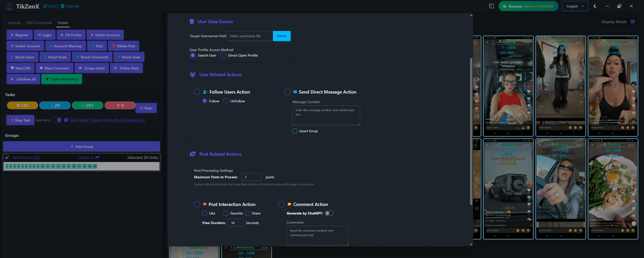Open the English language dropdown
644x258 pixels.
click(575, 6)
